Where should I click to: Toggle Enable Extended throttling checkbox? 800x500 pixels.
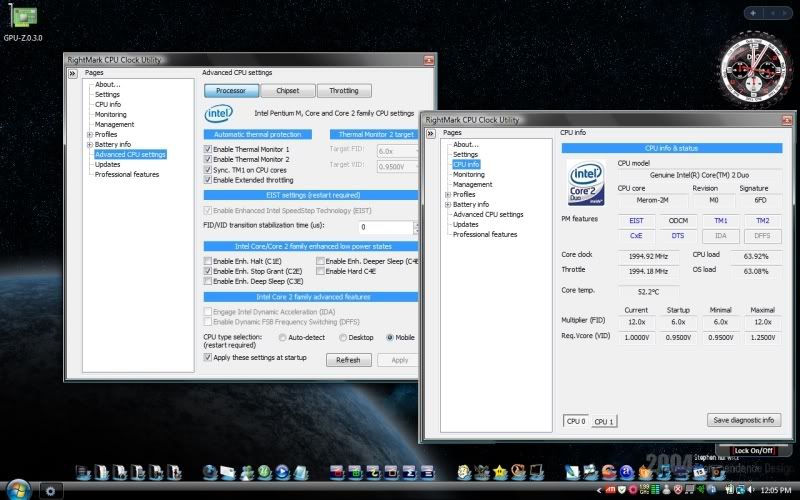(208, 180)
